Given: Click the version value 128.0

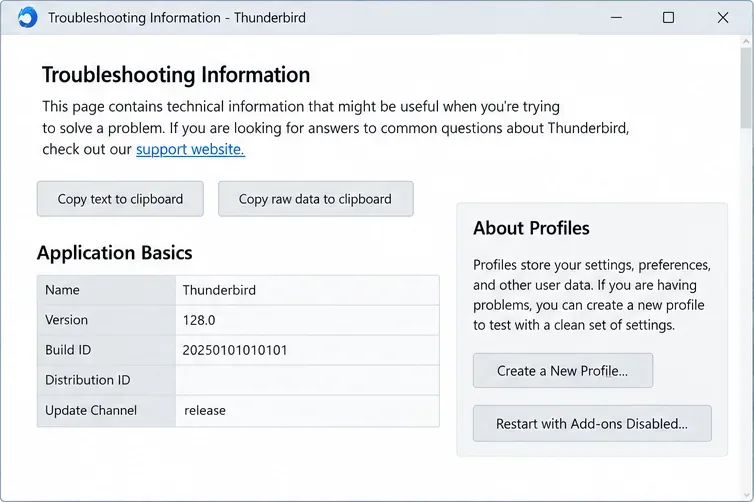Looking at the screenshot, I should (199, 320).
